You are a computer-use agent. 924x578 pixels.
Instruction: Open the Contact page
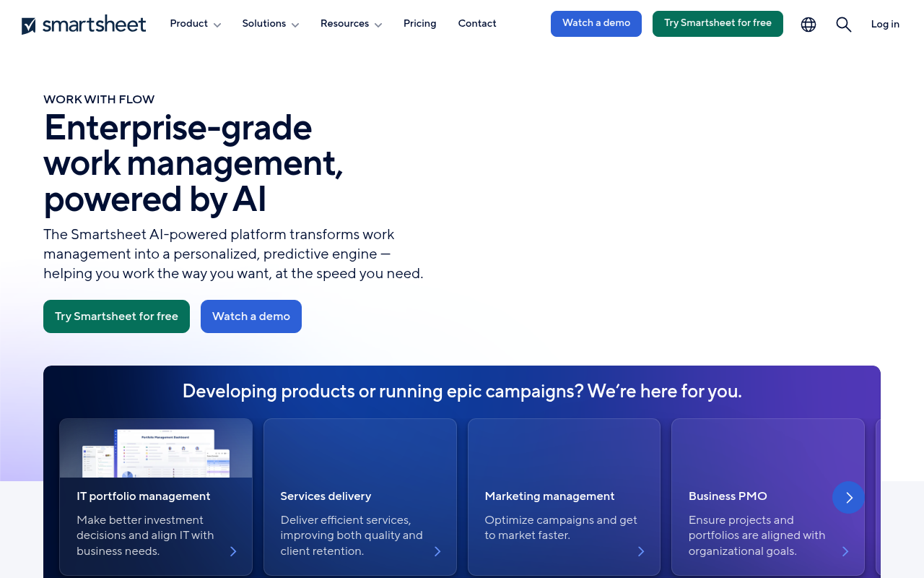(x=477, y=24)
